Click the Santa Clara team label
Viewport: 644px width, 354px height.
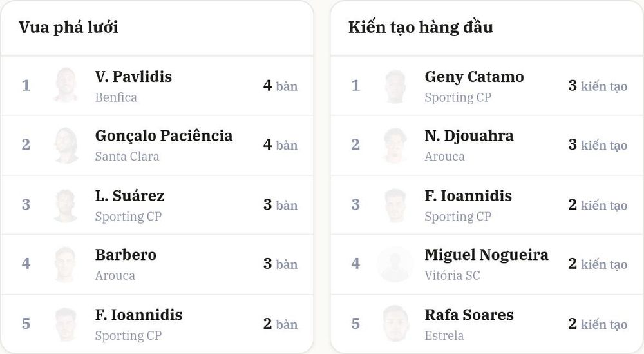(x=127, y=157)
